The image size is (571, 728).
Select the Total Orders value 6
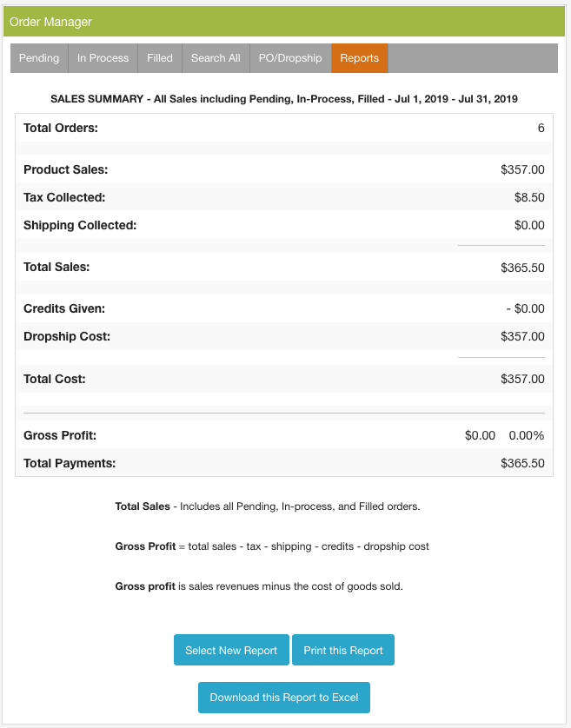(541, 129)
